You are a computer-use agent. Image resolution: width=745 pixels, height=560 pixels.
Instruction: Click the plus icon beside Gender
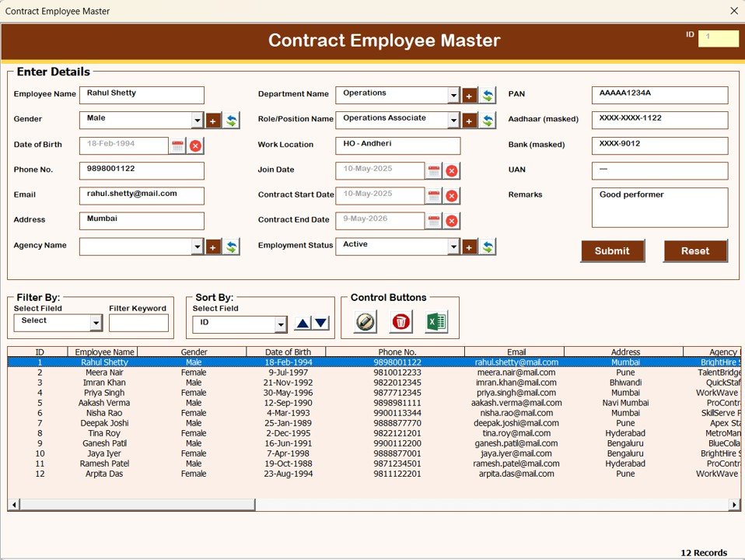(x=213, y=121)
